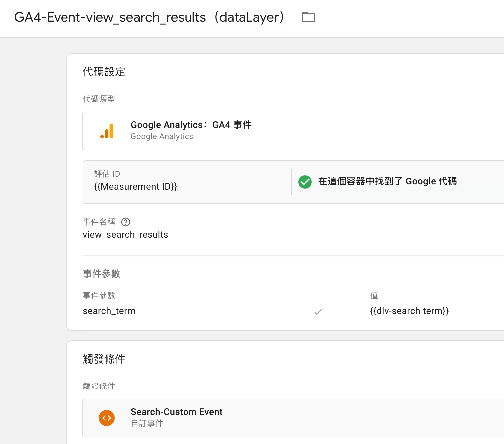504x444 pixels.
Task: Click the orange custom event trigger icon
Action: tap(107, 418)
